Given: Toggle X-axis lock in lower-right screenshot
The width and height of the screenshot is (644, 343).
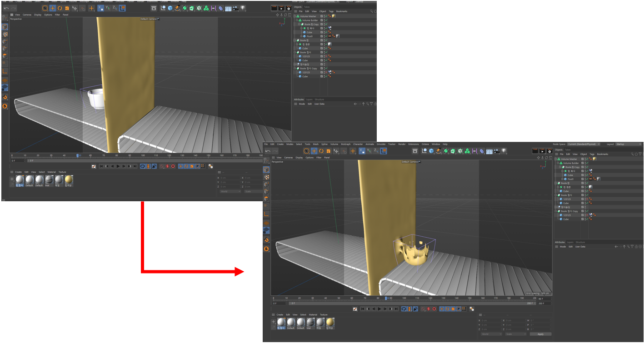Looking at the screenshot, I should pos(362,151).
